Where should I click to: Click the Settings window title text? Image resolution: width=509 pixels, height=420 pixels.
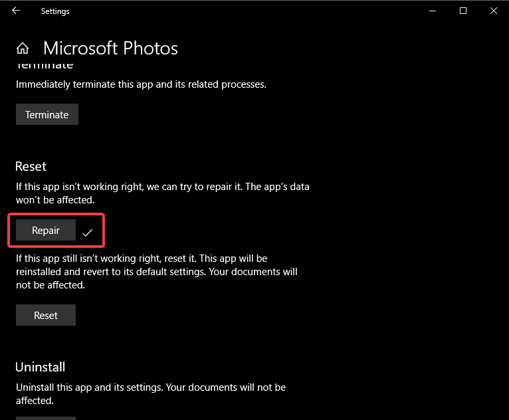point(55,11)
